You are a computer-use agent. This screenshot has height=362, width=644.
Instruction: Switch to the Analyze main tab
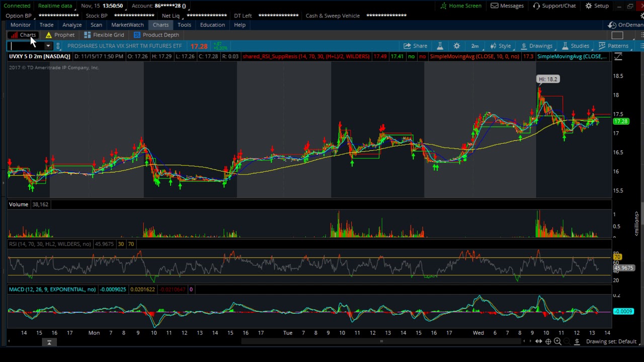point(72,25)
